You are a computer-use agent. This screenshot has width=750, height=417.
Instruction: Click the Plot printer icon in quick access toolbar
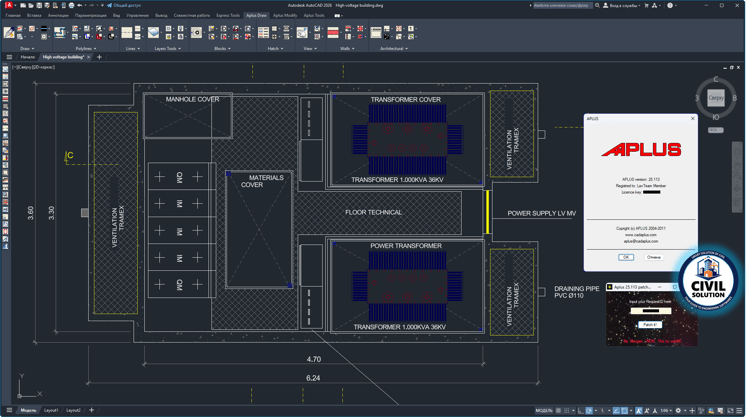(x=71, y=5)
